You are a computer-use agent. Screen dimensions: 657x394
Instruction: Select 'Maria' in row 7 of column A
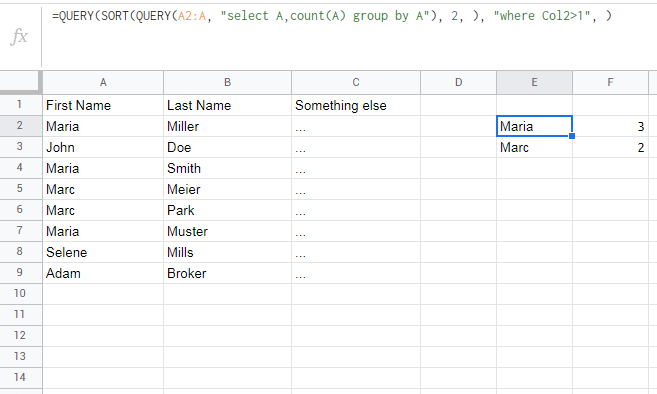[x=103, y=231]
